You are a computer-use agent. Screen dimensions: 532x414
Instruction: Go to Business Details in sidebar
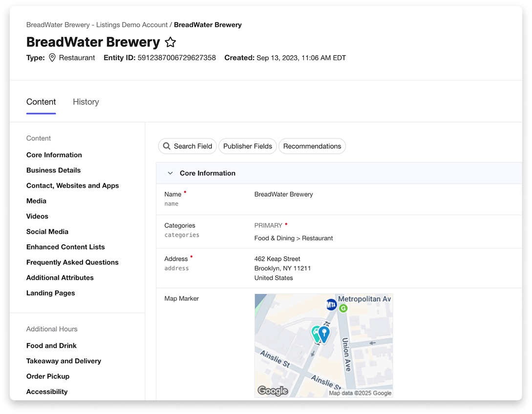click(54, 170)
